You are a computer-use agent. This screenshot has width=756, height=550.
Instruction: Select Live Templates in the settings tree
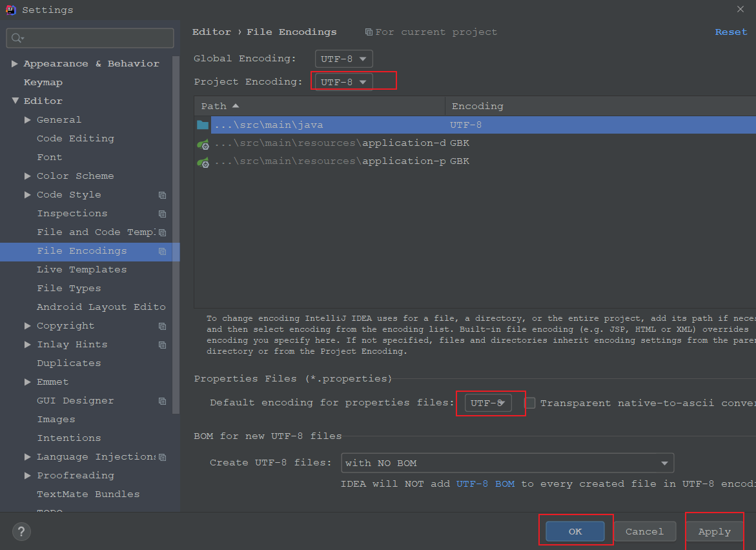point(81,269)
